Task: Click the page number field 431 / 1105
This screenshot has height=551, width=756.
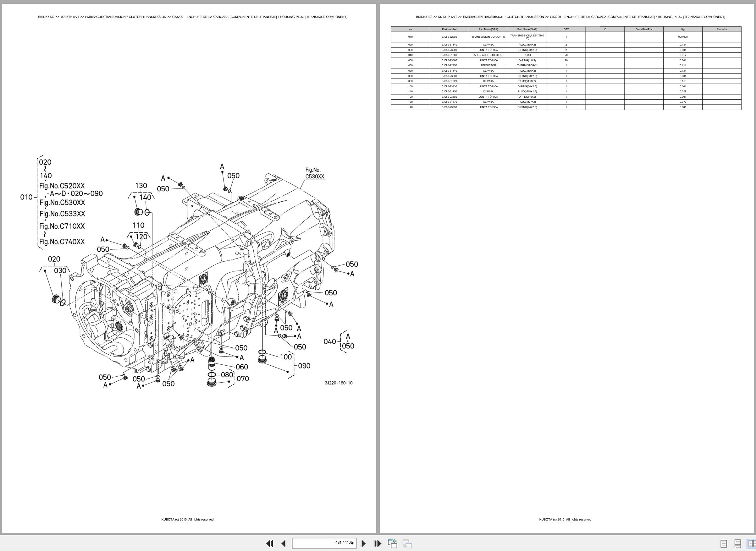Action: click(x=324, y=543)
